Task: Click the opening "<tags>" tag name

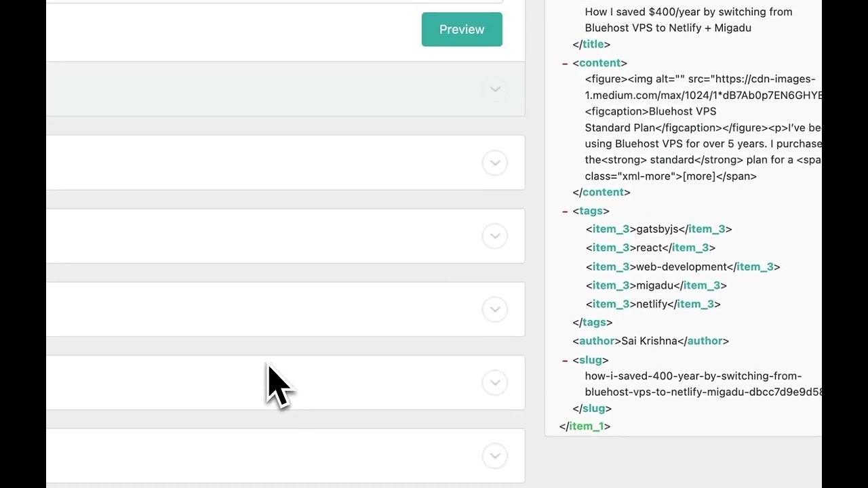Action: (x=591, y=211)
